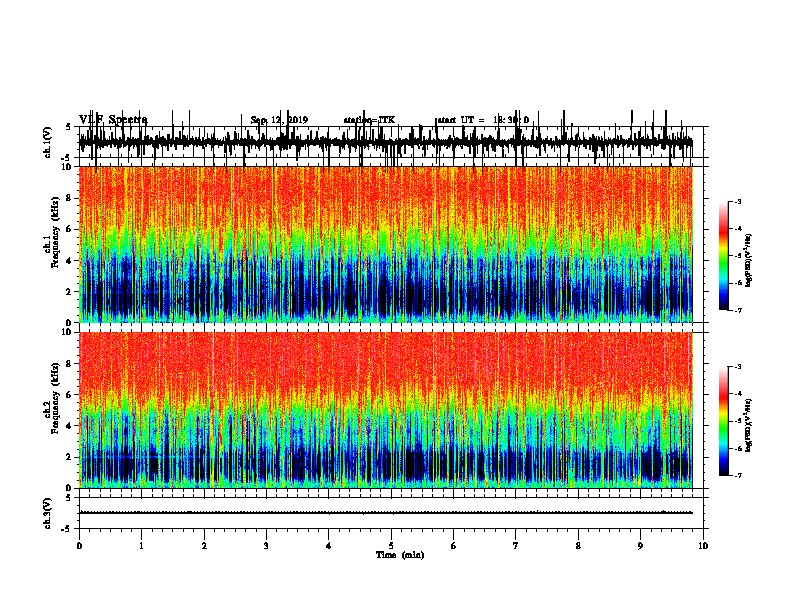Click the -3 label on ch.1 color bar
792x612 pixels.
click(738, 202)
